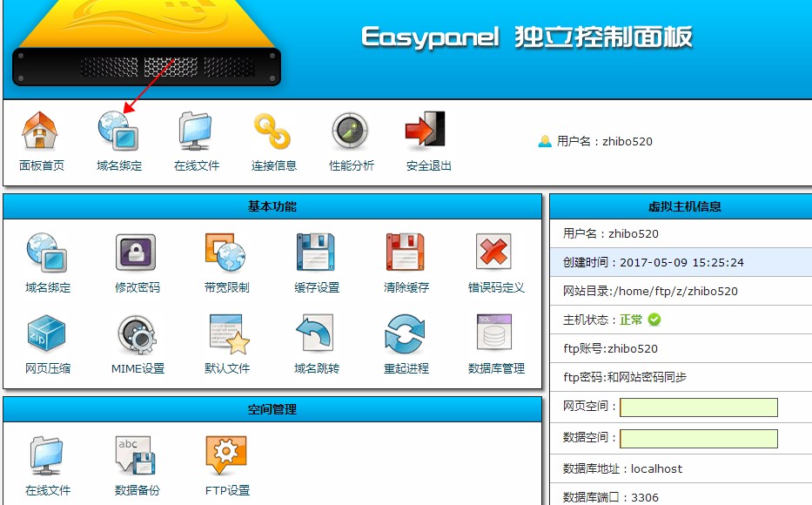This screenshot has width=812, height=505.
Task: Open the 连接信息 chain link icon
Action: point(273,132)
